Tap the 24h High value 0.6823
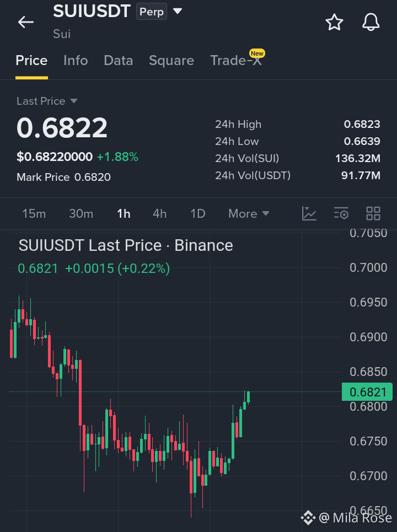The image size is (397, 532). click(362, 124)
